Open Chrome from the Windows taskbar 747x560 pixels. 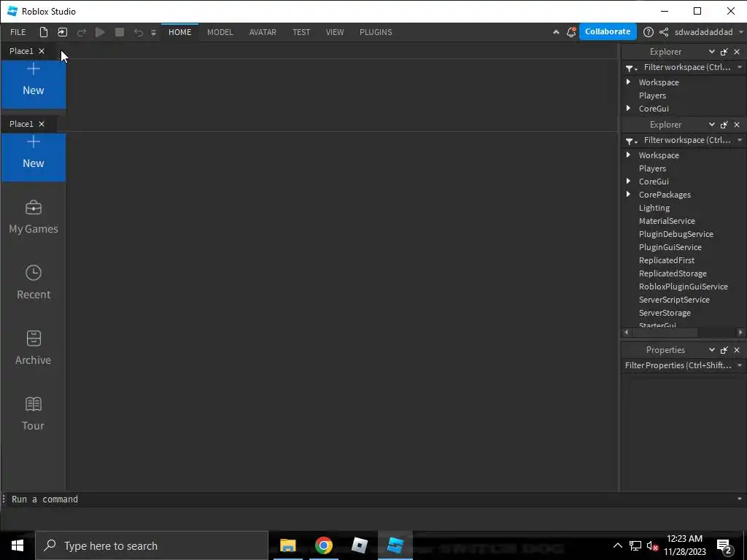[323, 545]
